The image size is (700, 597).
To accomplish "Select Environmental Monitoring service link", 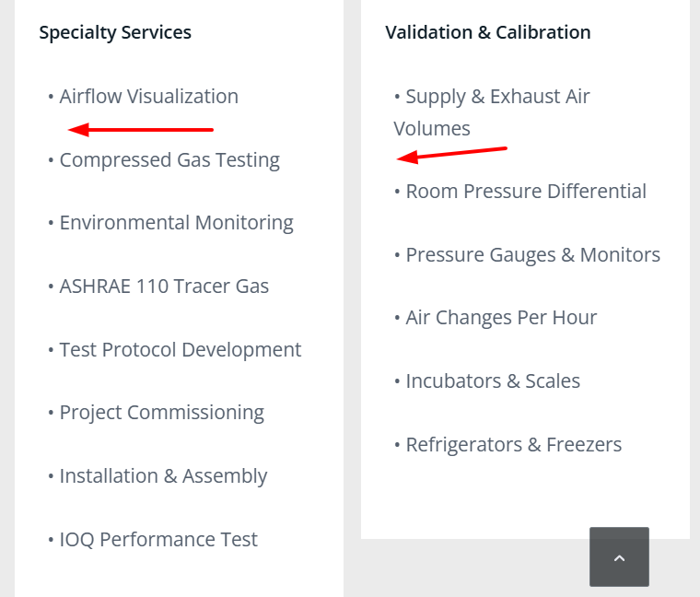I will [176, 223].
